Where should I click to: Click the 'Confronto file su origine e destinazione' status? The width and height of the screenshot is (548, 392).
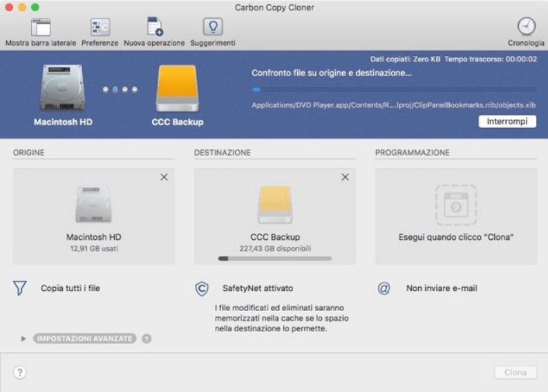click(x=332, y=73)
